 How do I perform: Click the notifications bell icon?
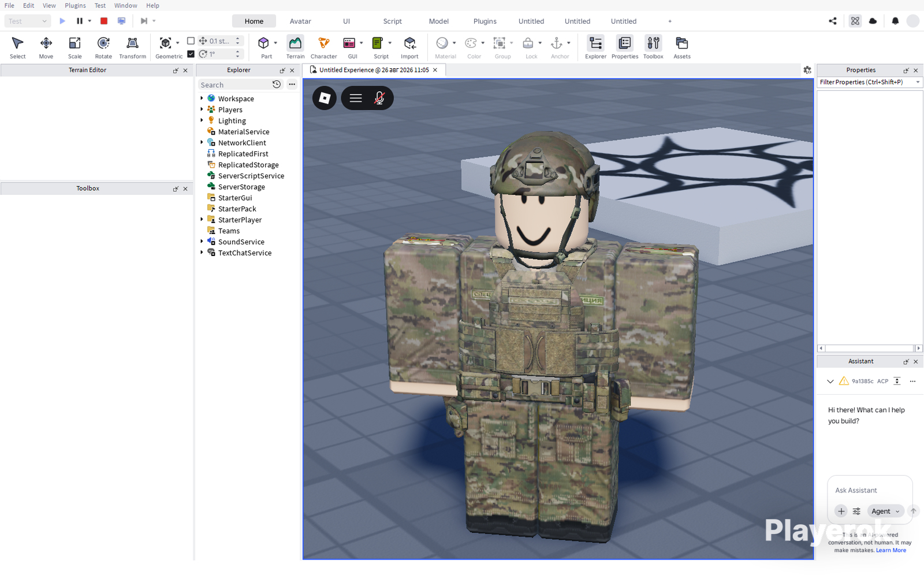[895, 21]
